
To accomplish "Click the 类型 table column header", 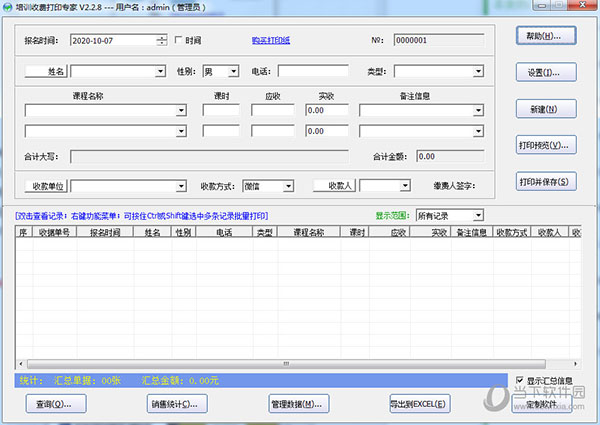I will (x=265, y=232).
